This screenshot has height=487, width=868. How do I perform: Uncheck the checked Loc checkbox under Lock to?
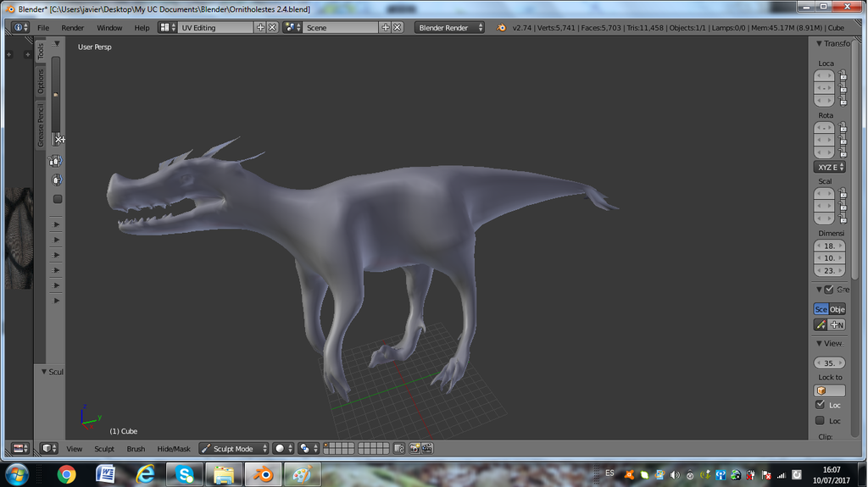pos(820,405)
